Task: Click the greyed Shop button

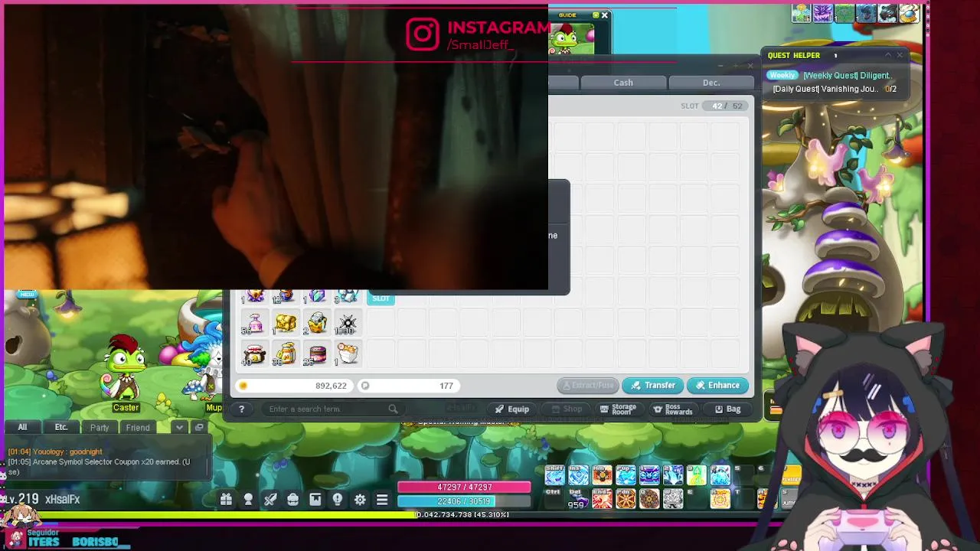Action: click(565, 409)
